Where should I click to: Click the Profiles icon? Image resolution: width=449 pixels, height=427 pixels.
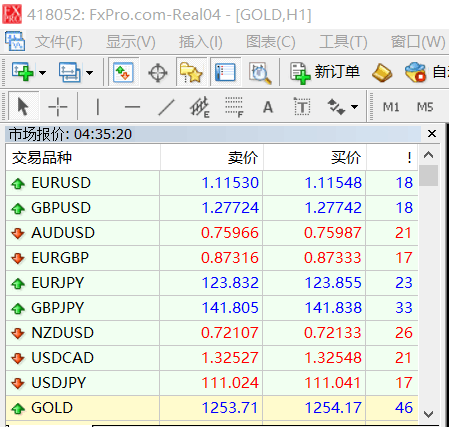coord(69,72)
